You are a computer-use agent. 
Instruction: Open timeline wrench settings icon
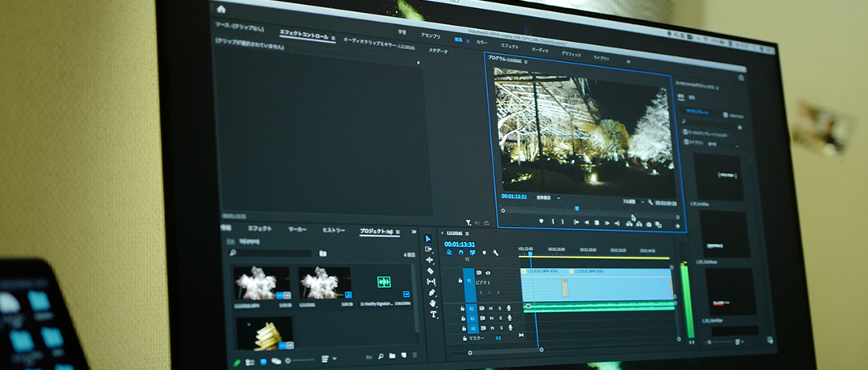[x=496, y=253]
